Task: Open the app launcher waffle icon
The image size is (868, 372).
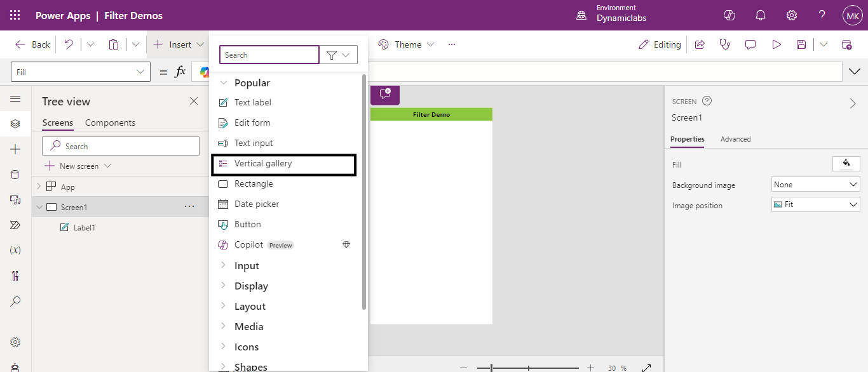Action: 15,15
